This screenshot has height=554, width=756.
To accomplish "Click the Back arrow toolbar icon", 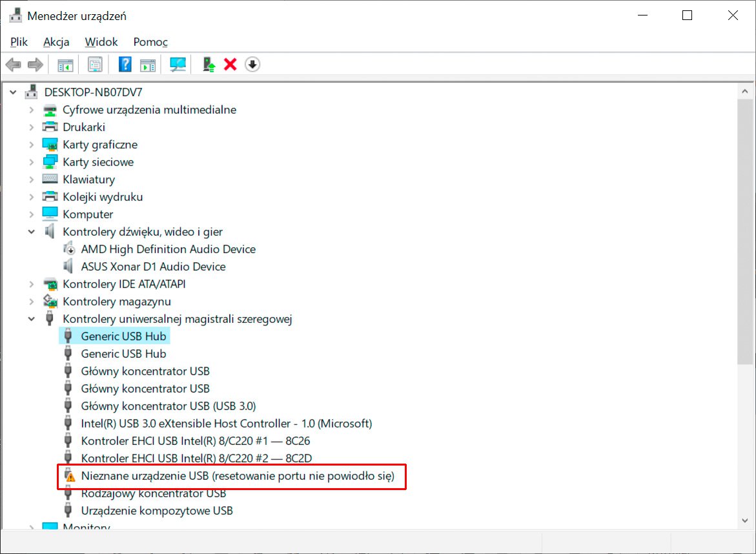I will (x=14, y=64).
